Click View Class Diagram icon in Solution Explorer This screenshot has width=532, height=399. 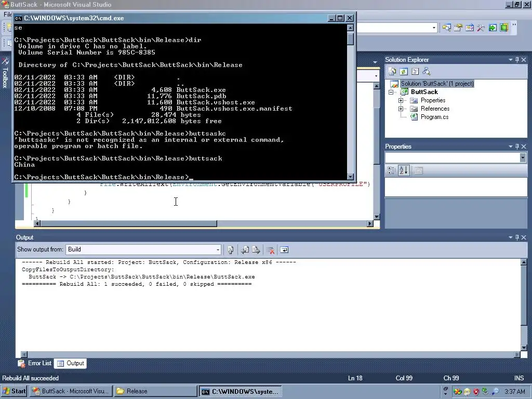tap(426, 71)
